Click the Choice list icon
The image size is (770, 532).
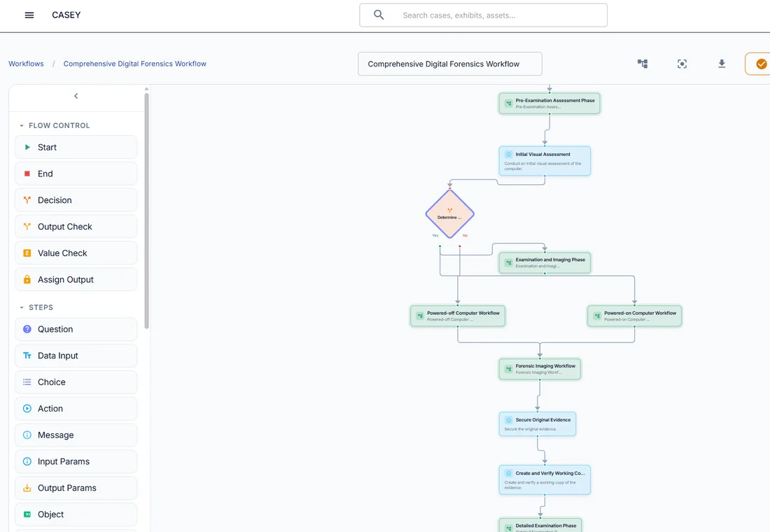[x=27, y=383]
